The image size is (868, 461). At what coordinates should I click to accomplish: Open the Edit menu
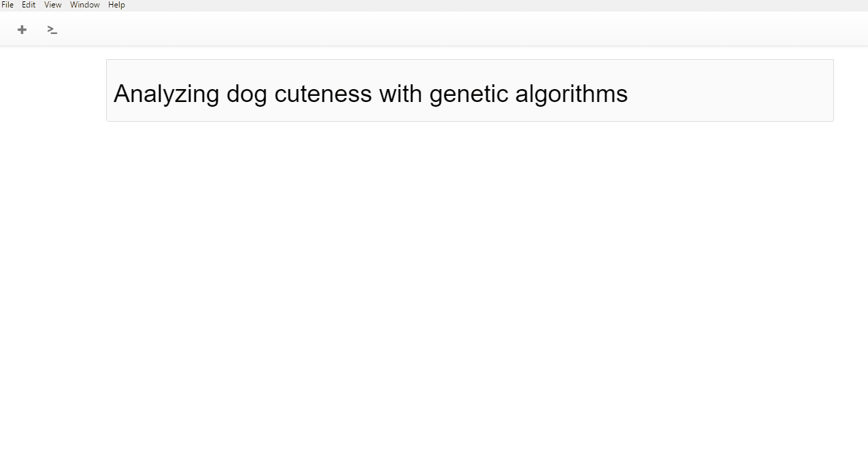point(29,5)
